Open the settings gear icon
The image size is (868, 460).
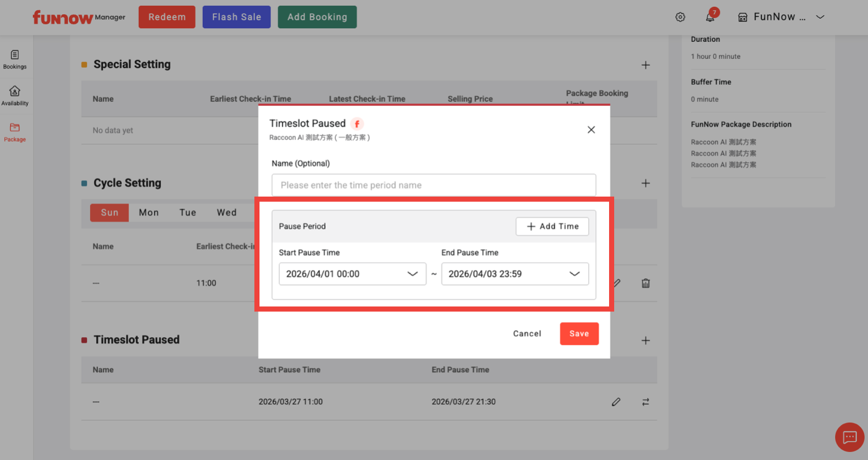tap(680, 17)
